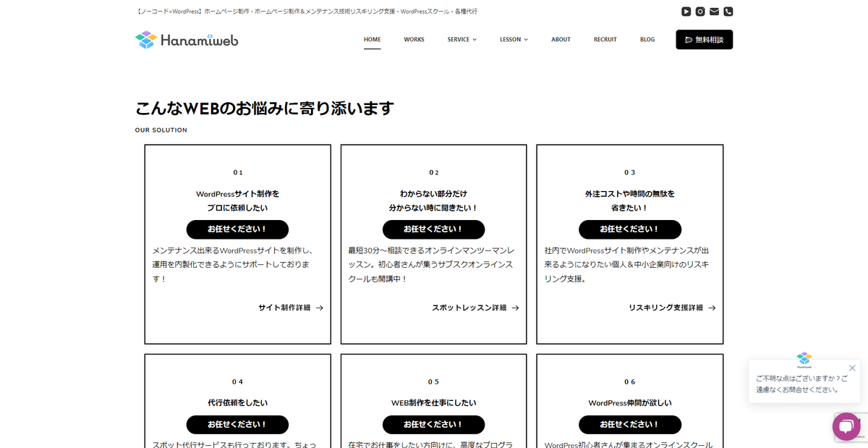Click the phone icon at top right
The height and width of the screenshot is (448, 868).
[728, 11]
